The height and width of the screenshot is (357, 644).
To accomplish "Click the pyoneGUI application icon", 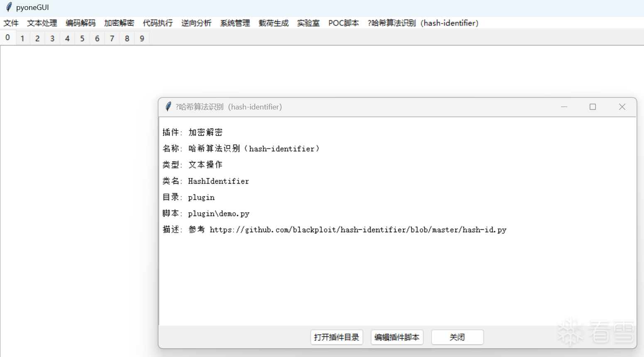I will [8, 7].
